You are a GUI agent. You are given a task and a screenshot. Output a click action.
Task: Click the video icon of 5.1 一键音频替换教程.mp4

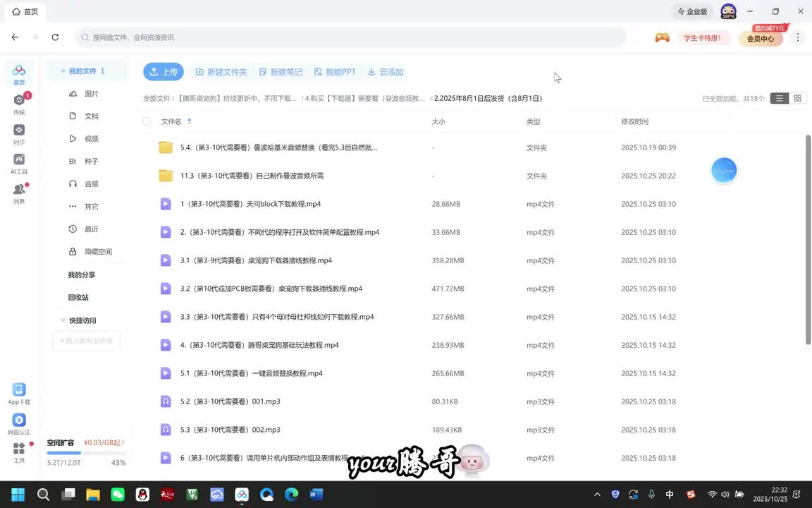(166, 373)
